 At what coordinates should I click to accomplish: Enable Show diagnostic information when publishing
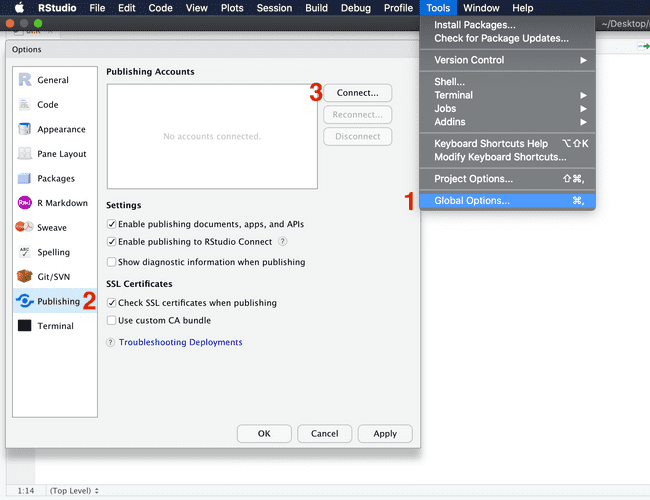click(111, 262)
